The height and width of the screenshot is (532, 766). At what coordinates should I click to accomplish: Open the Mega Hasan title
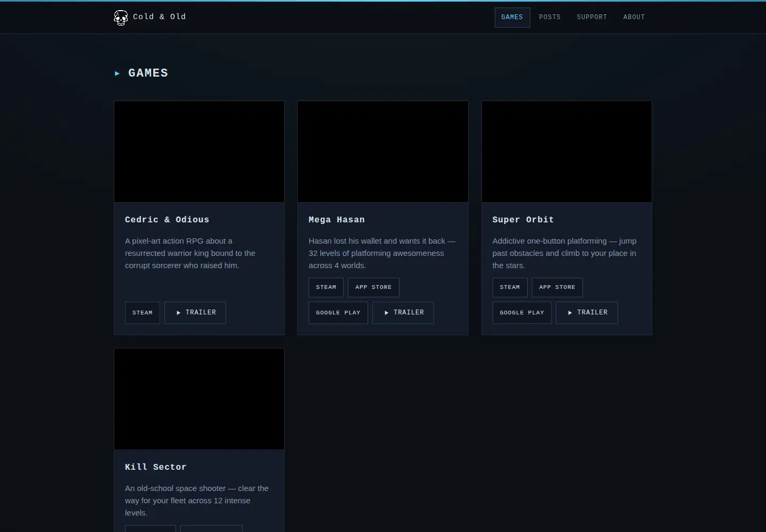click(x=337, y=220)
